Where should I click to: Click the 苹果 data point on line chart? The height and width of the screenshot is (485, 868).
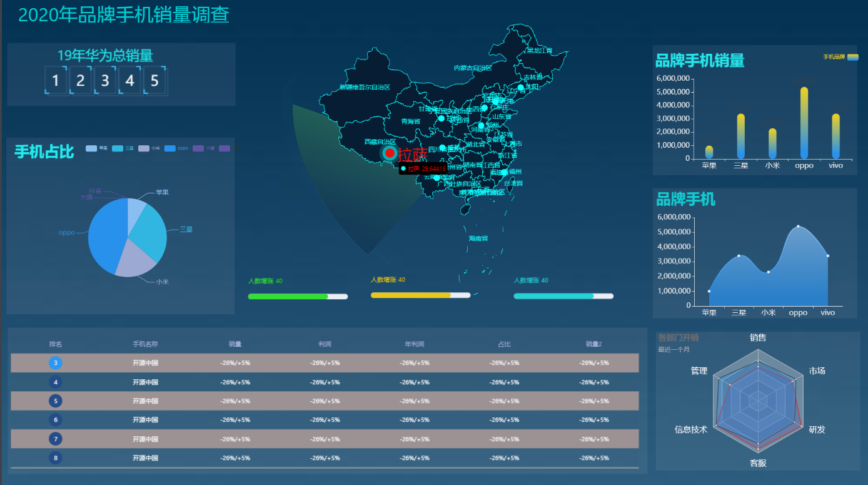pyautogui.click(x=709, y=291)
